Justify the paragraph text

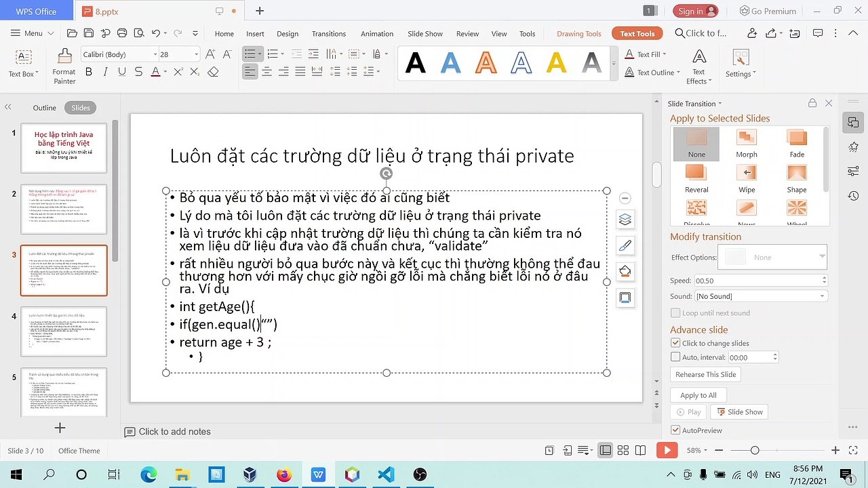point(300,72)
